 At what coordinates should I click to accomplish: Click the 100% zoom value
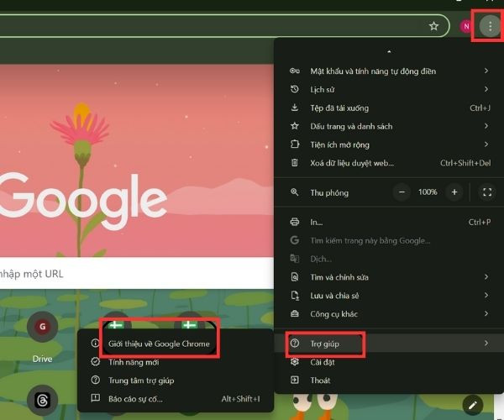tap(428, 192)
